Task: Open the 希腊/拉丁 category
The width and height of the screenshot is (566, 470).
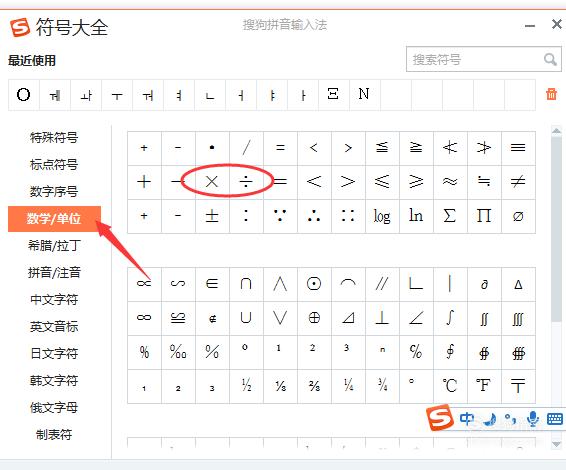Action: [54, 245]
